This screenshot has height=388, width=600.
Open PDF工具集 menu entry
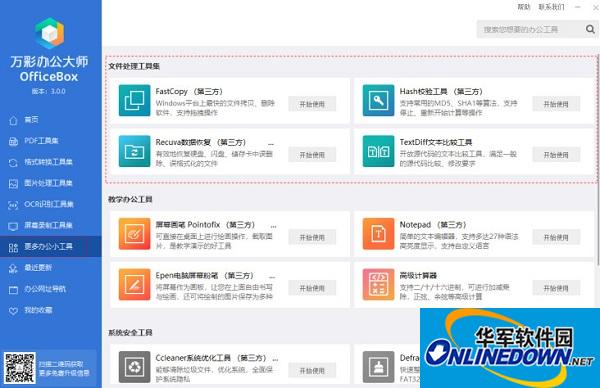(51, 141)
